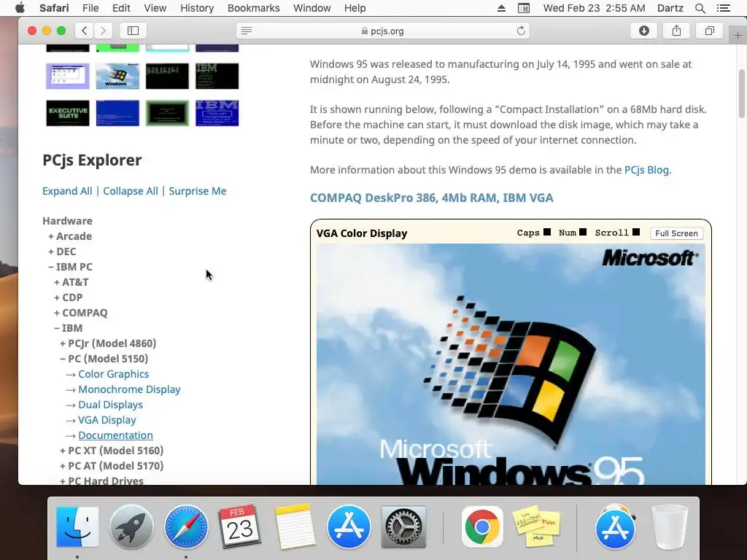The height and width of the screenshot is (560, 747).
Task: Reload the pcjs.org page
Action: coord(521,31)
